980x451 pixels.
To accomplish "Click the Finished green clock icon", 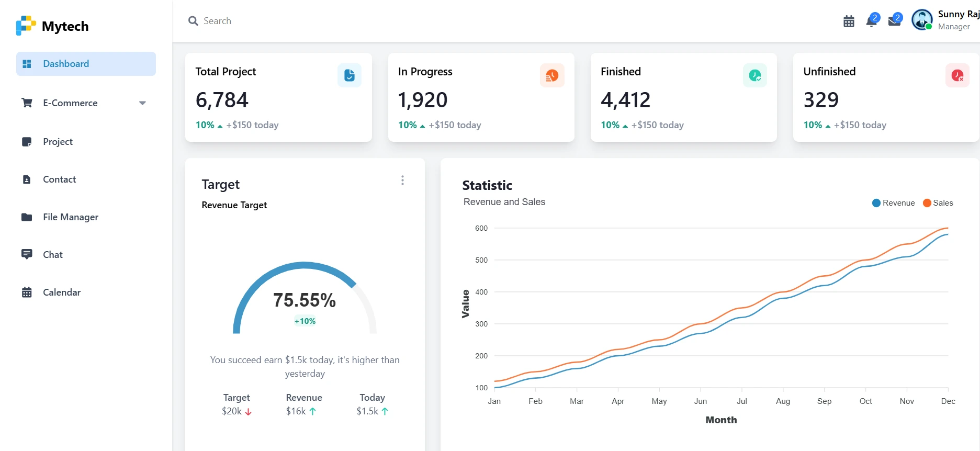I will [x=755, y=75].
